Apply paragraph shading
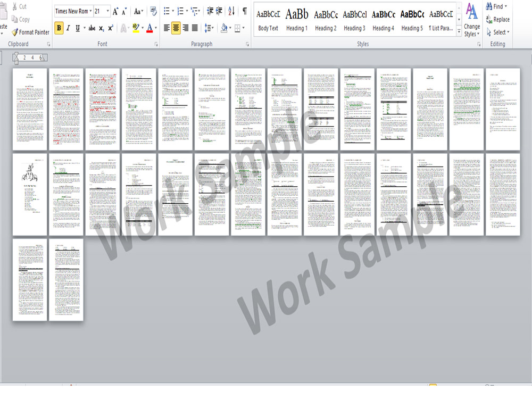Image resolution: width=532 pixels, height=399 pixels. pos(224,28)
